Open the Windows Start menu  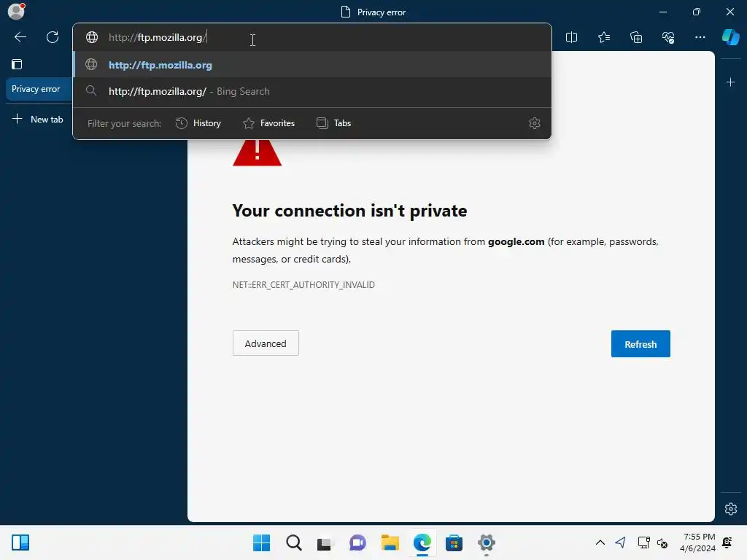(x=261, y=542)
